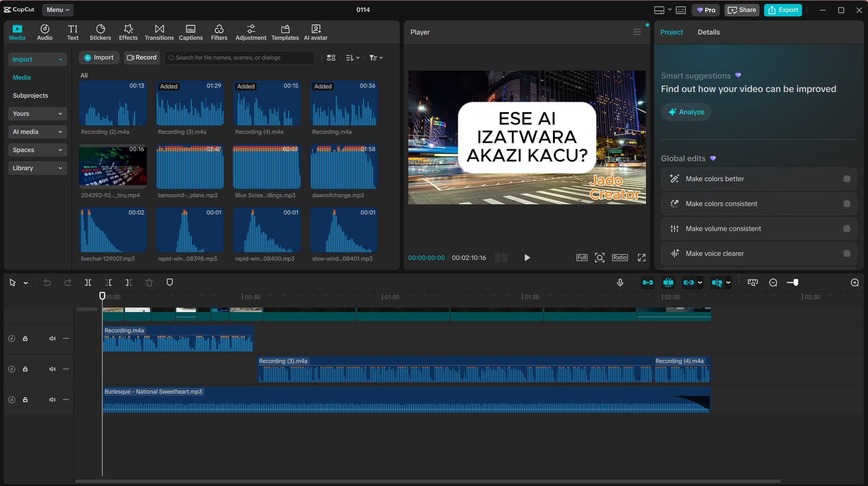Open the Transitions panel
The image size is (868, 486).
(158, 32)
